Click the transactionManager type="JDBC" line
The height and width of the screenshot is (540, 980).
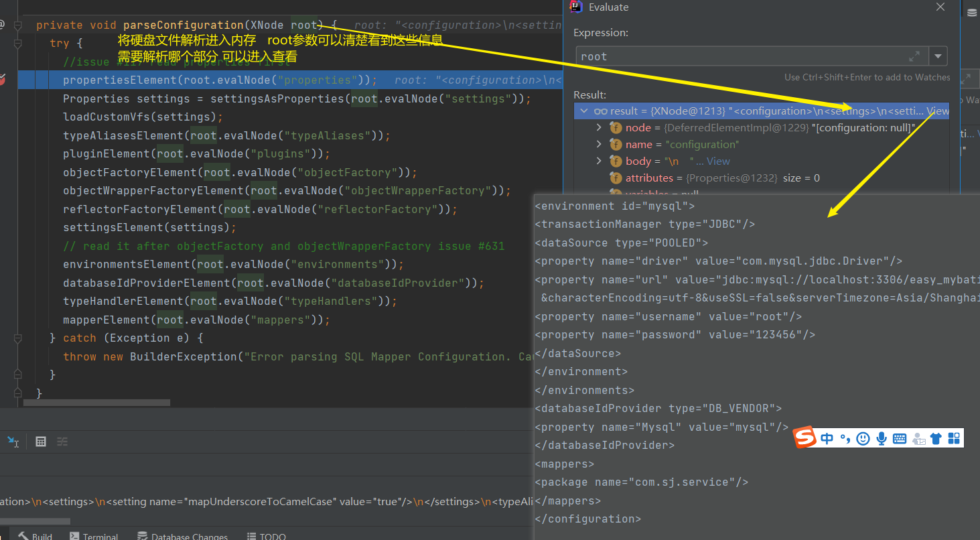(x=645, y=224)
